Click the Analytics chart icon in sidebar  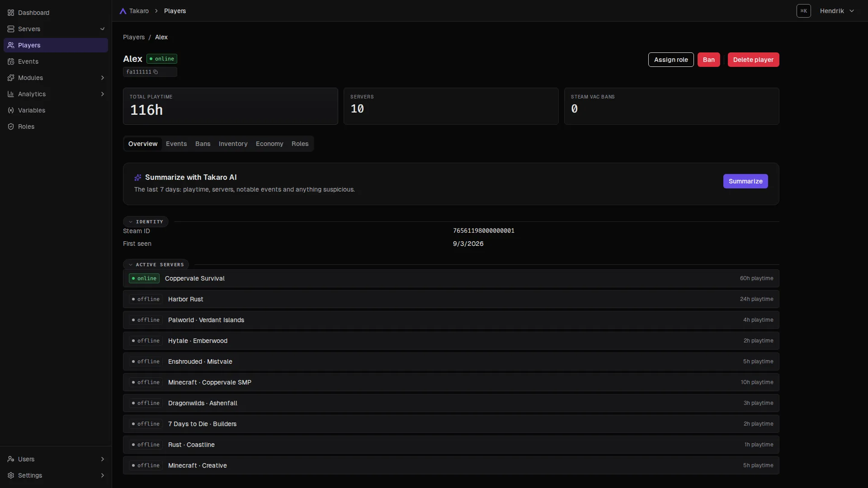pos(11,94)
